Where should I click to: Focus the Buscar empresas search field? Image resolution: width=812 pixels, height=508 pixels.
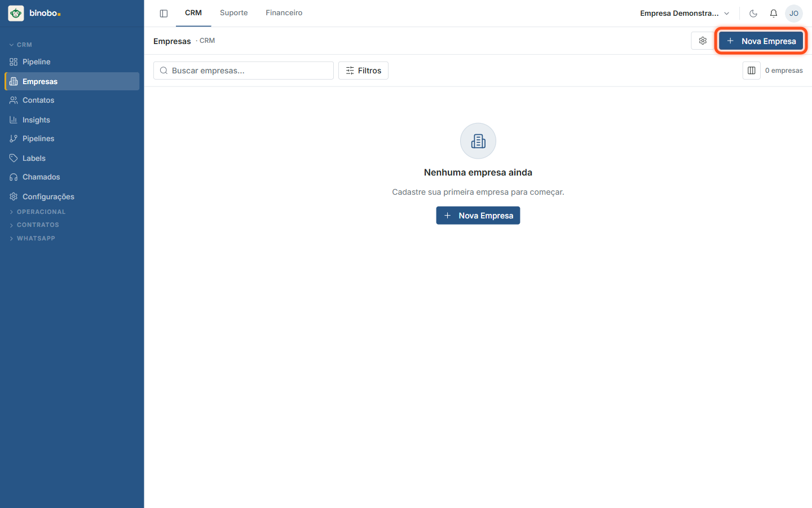[x=244, y=71]
